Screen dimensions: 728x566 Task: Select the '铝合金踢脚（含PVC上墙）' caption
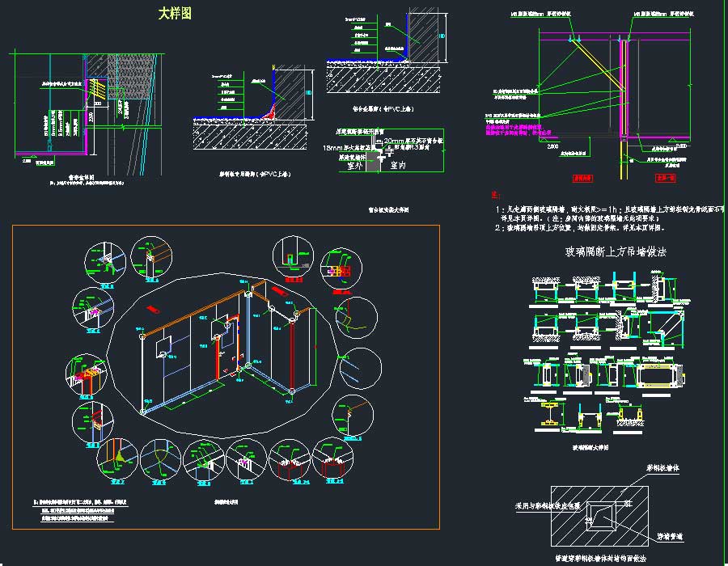383,109
